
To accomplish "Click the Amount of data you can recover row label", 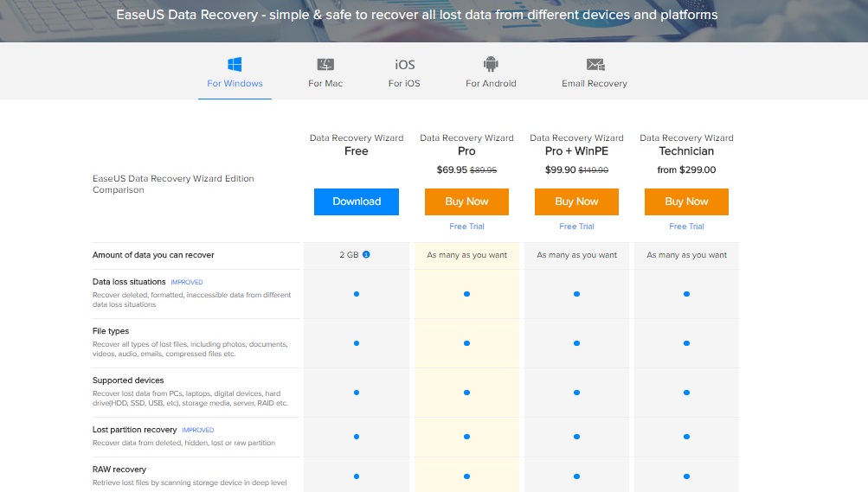I will (153, 255).
